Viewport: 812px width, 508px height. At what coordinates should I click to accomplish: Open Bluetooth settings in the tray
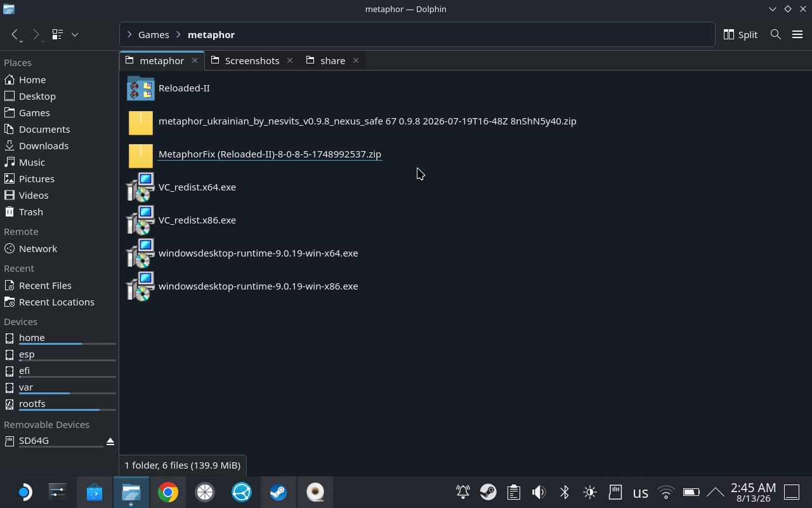565,492
